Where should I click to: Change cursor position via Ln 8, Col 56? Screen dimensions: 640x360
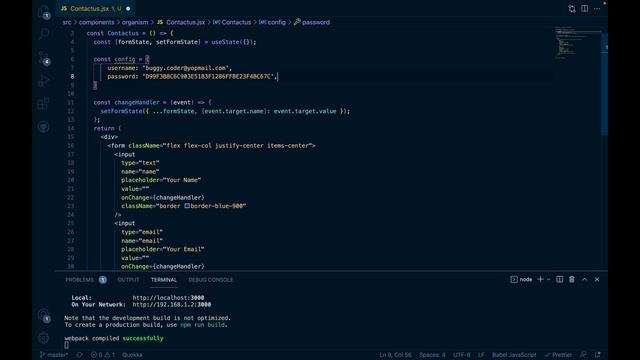[396, 355]
